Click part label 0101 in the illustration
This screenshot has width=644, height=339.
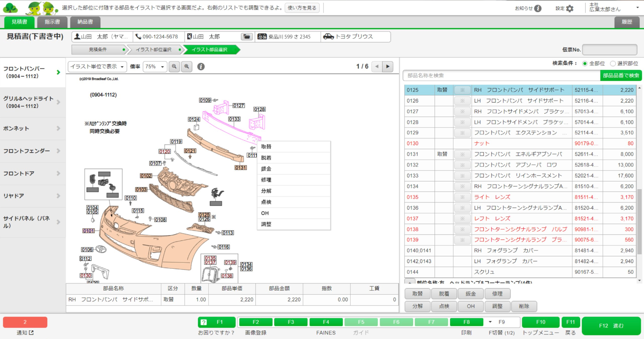point(89,231)
